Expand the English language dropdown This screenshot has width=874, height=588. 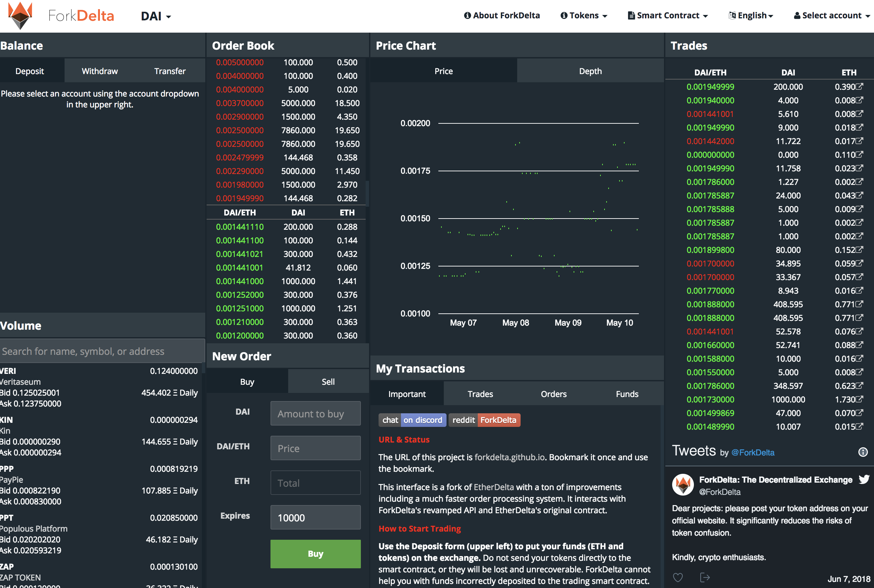pos(751,15)
